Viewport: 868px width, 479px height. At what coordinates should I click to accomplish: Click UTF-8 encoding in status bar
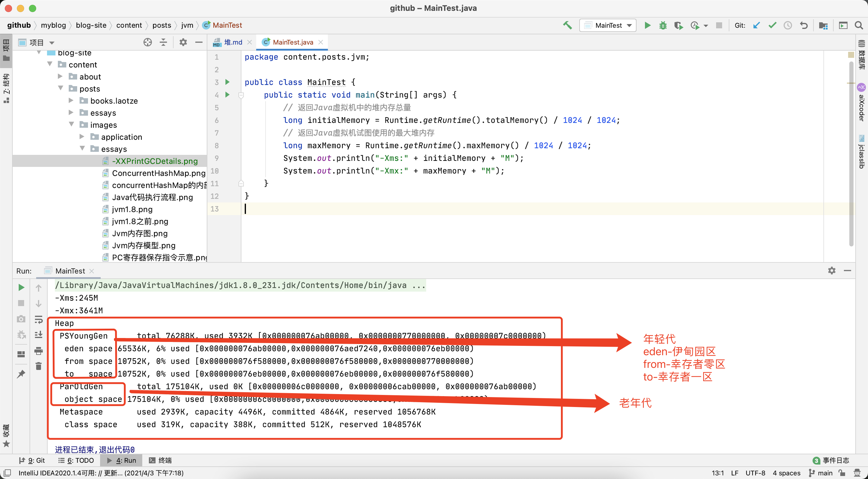coord(755,473)
